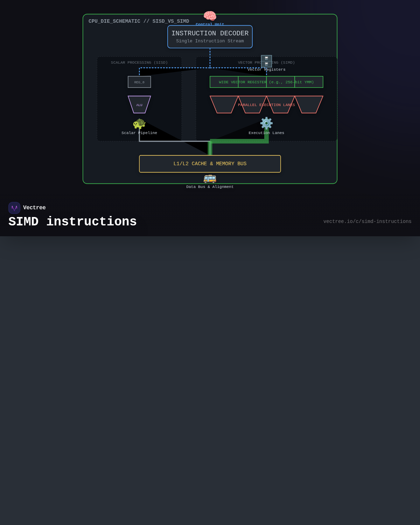Select the CPU_DIE_SCHEMATIC header label
The height and width of the screenshot is (525, 420).
[114, 21]
